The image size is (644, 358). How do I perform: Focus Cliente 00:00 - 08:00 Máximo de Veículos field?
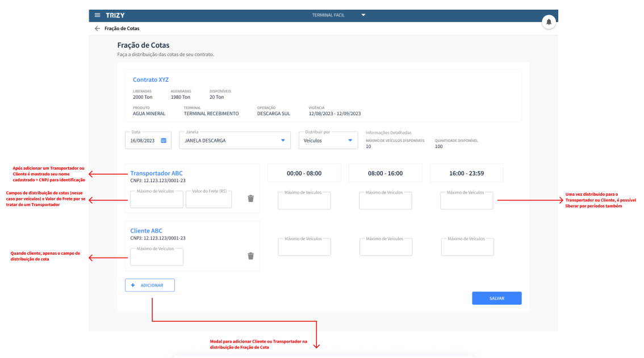[304, 247]
